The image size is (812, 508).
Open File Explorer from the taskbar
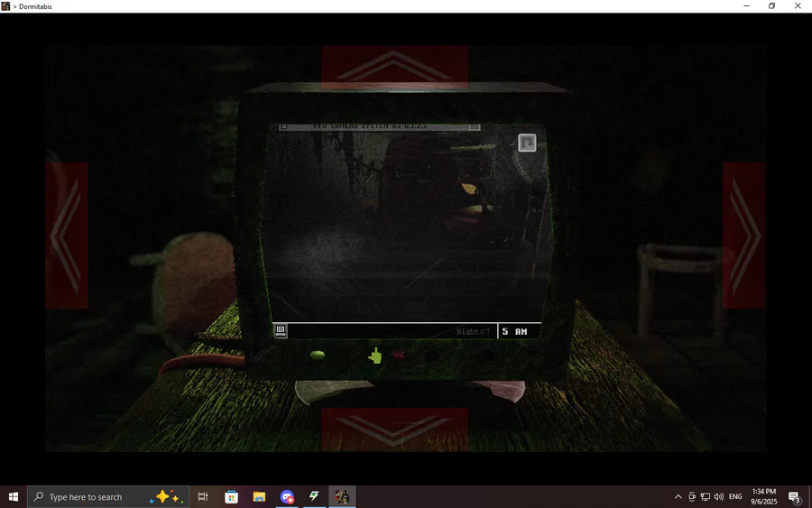(259, 496)
